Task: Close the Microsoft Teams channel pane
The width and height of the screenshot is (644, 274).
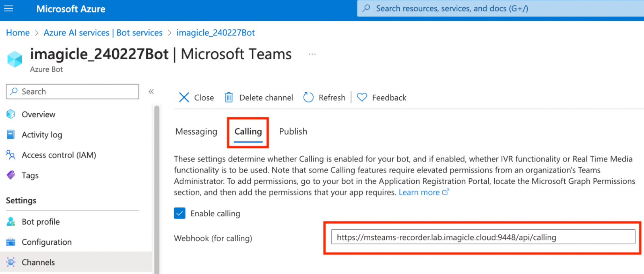Action: (196, 98)
